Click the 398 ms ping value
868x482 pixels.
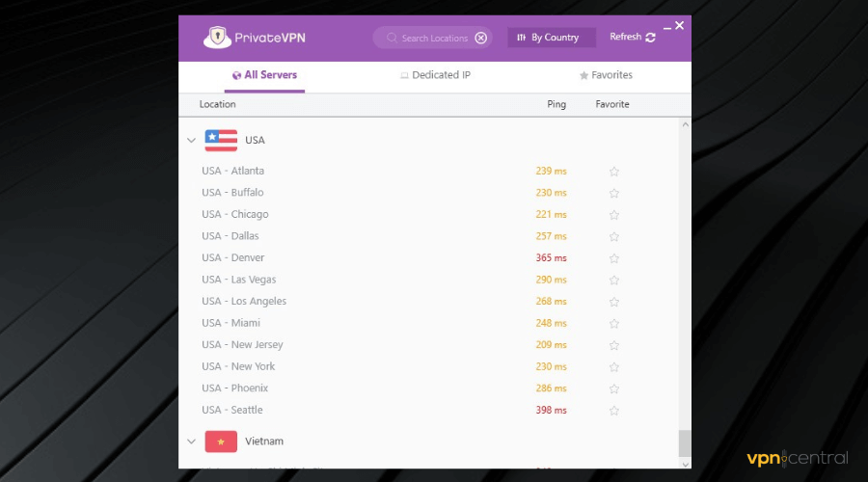pos(551,410)
